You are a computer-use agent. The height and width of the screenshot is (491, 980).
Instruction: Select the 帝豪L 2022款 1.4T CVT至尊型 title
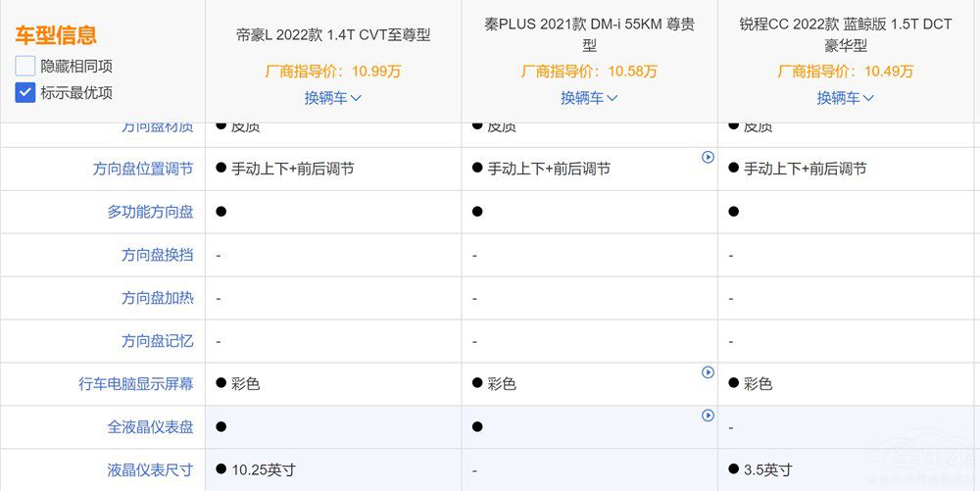[333, 35]
